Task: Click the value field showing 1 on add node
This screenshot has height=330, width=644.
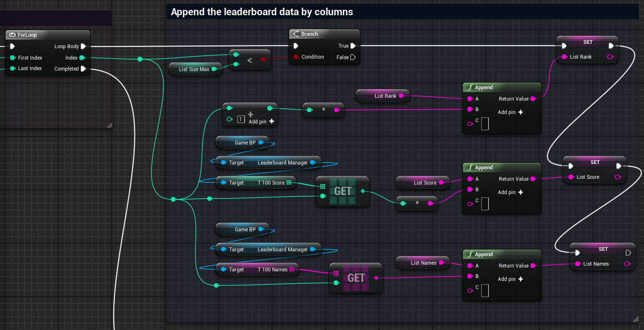Action: coord(241,119)
